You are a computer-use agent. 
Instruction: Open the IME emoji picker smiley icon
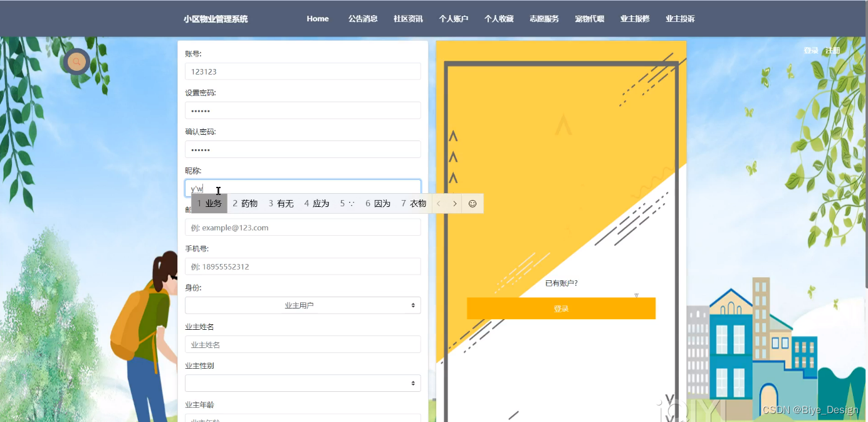tap(473, 204)
